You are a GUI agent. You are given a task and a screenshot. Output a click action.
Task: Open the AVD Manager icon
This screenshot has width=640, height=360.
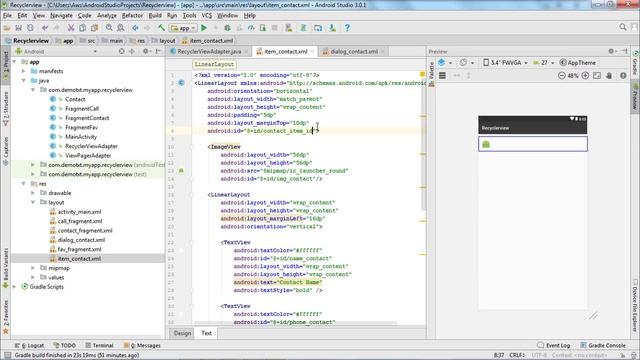pos(289,28)
